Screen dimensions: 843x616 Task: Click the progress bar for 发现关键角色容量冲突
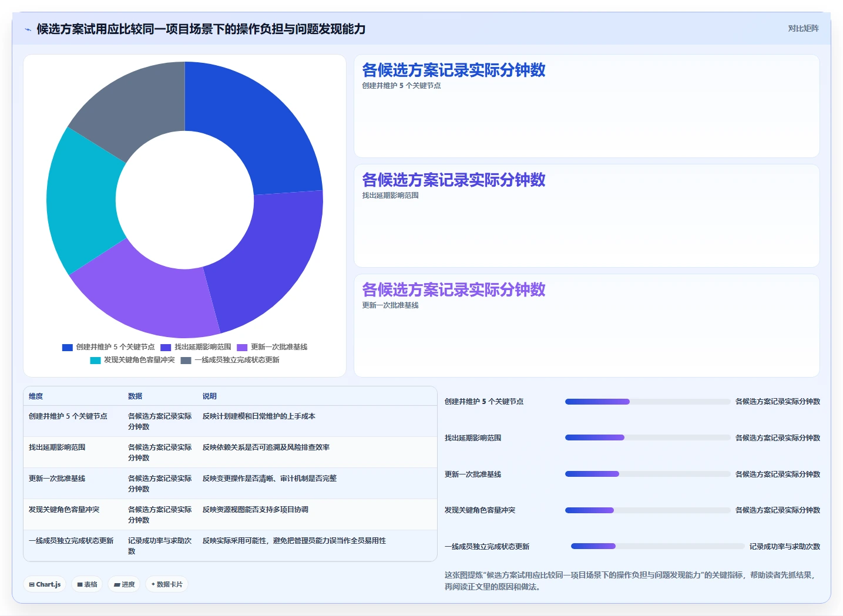[x=648, y=510]
